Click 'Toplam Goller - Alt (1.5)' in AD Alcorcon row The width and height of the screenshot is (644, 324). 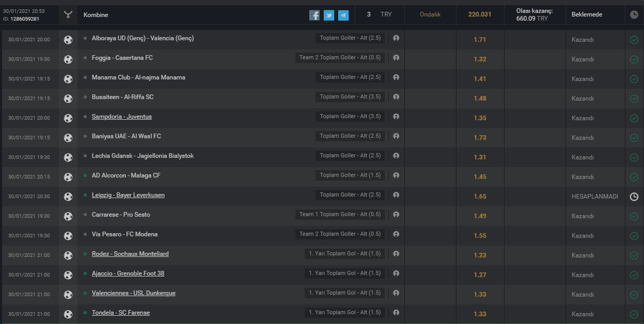tap(350, 175)
